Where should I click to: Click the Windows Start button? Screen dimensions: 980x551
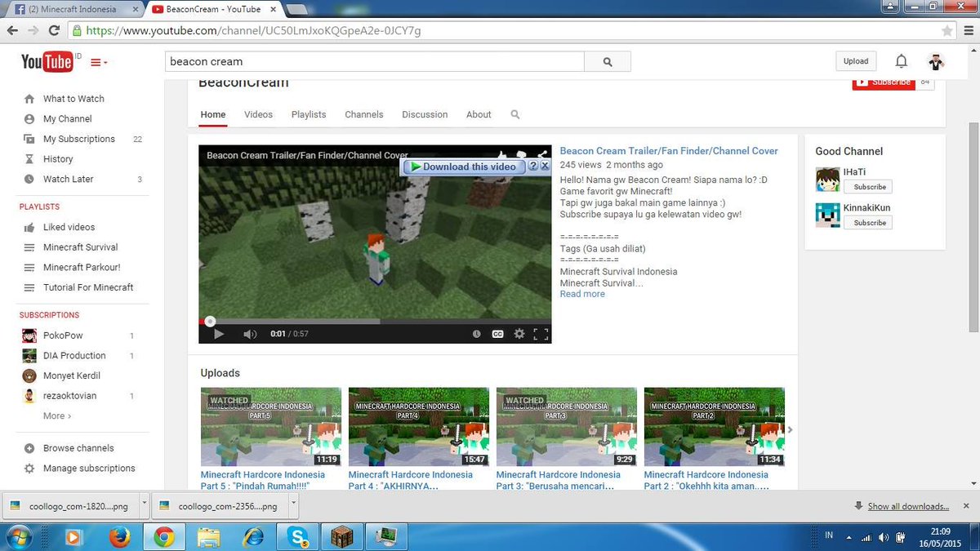click(x=20, y=536)
